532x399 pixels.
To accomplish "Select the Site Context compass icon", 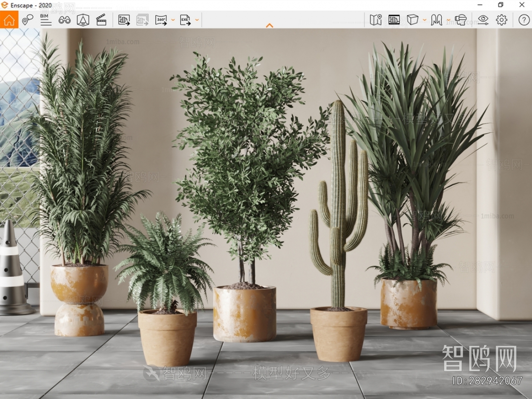I will pos(83,20).
